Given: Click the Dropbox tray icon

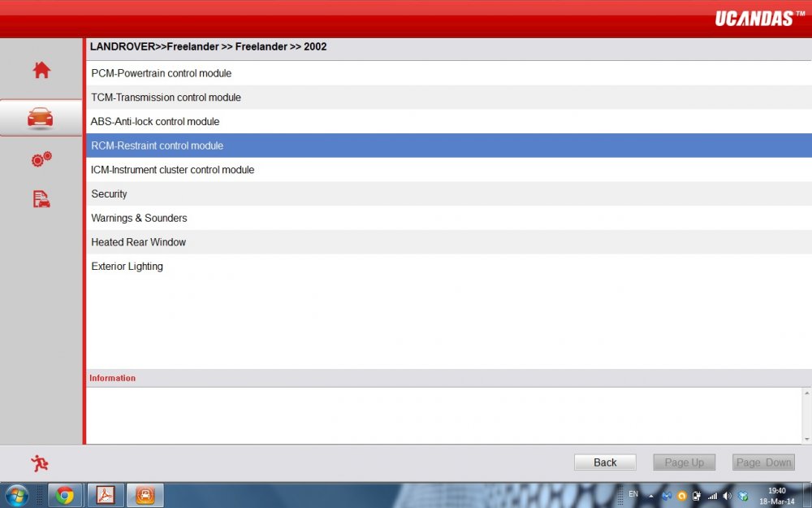Looking at the screenshot, I should 743,496.
